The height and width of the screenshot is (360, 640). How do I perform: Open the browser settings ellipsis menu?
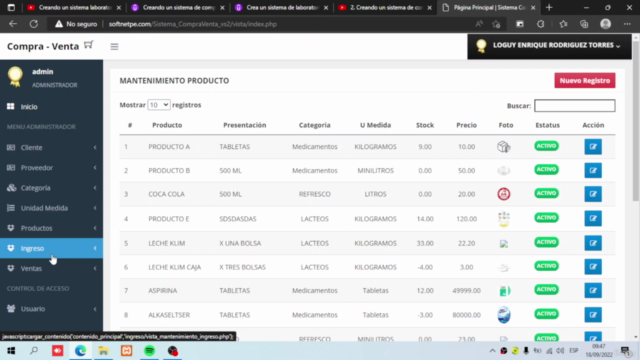pyautogui.click(x=627, y=24)
